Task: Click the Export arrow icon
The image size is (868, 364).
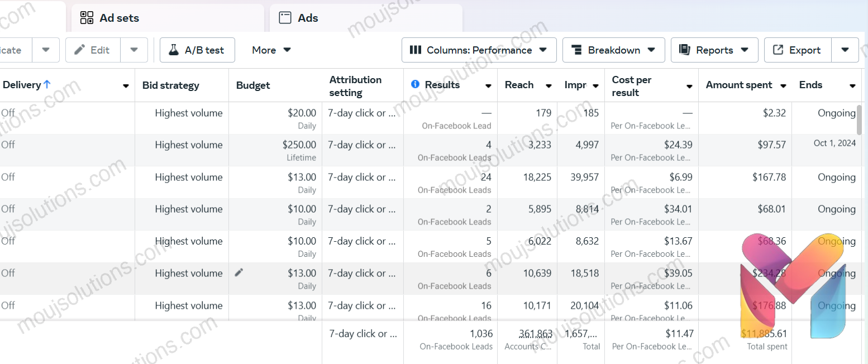Action: [778, 50]
